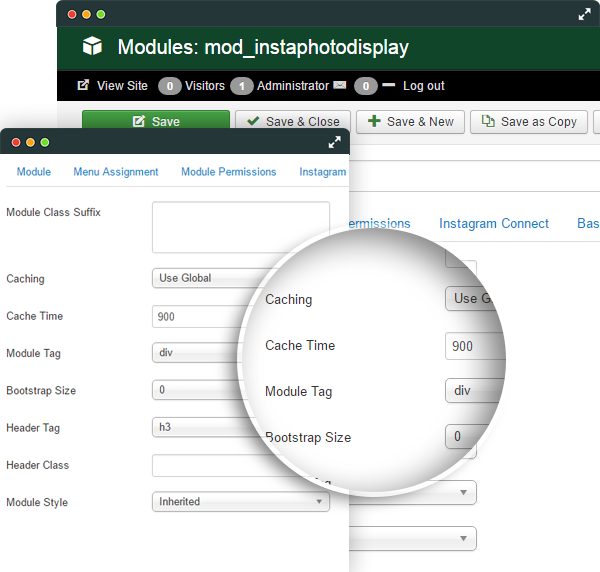Open magnified Module Tag div dropdown
Image resolution: width=600 pixels, height=572 pixels.
coord(474,390)
